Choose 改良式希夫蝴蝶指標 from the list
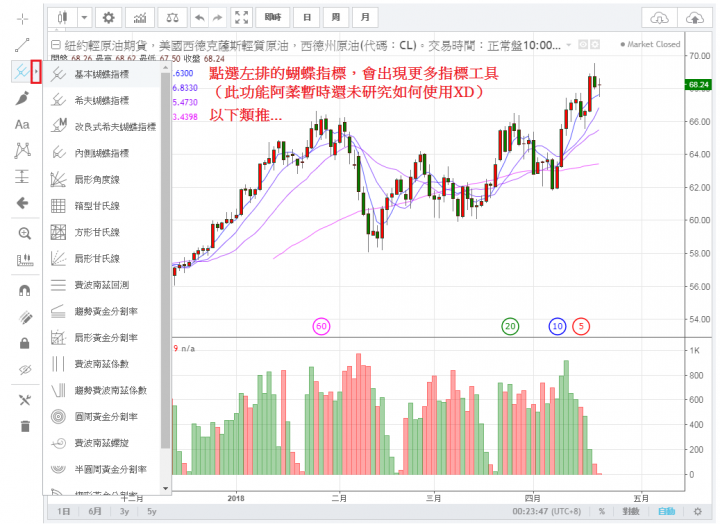Screen dimensions: 720x524 tap(102, 126)
